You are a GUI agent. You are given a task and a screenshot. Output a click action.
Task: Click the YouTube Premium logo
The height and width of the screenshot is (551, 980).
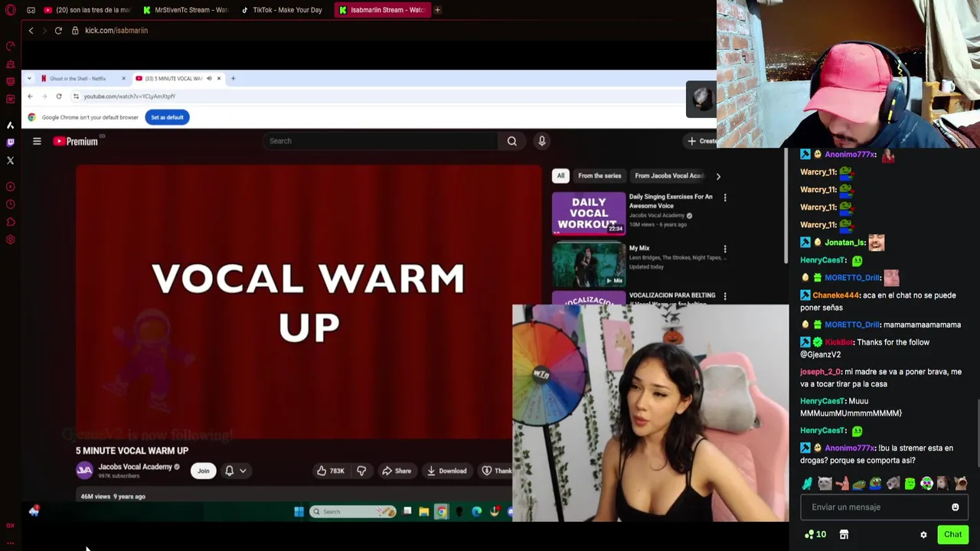click(76, 141)
